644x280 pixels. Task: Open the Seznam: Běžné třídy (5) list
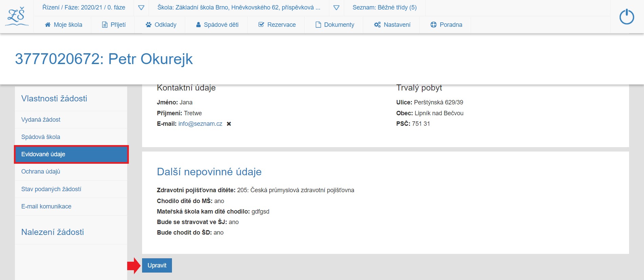pos(385,7)
